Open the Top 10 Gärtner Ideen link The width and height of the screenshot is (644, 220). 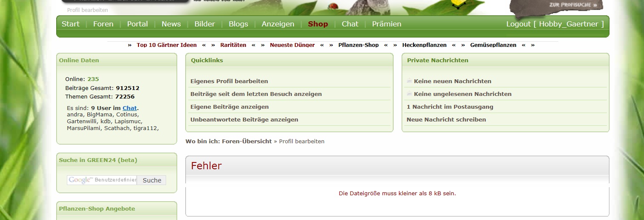pyautogui.click(x=167, y=45)
